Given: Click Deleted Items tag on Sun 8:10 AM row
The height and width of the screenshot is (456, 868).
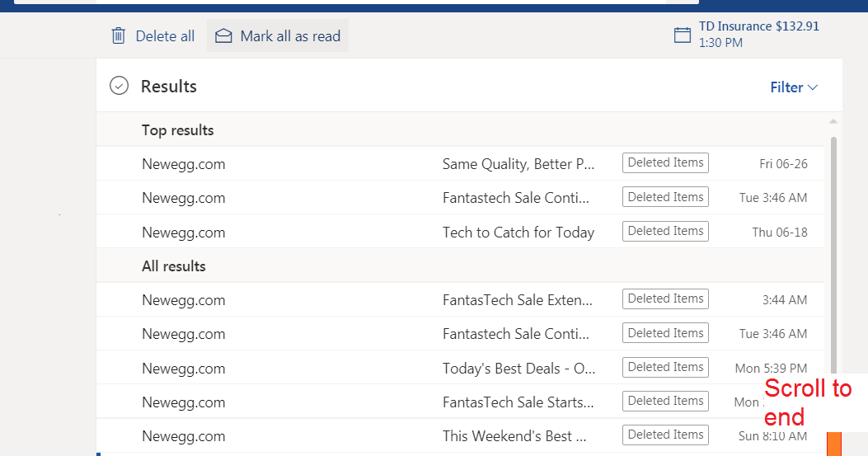Looking at the screenshot, I should tap(665, 435).
